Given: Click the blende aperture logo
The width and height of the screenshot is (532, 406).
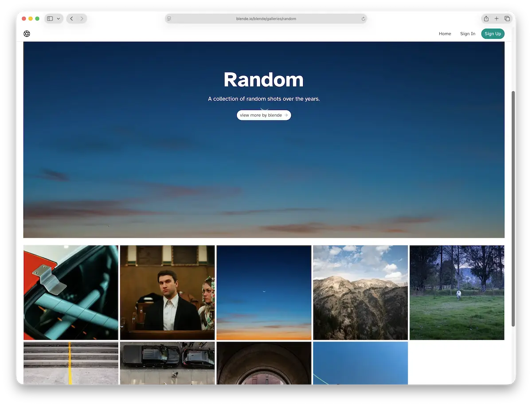Looking at the screenshot, I should pos(27,34).
